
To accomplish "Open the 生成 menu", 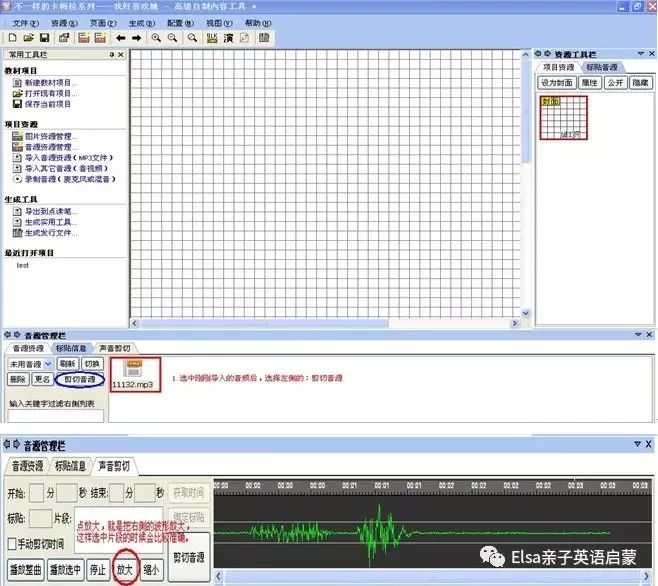I will point(138,22).
